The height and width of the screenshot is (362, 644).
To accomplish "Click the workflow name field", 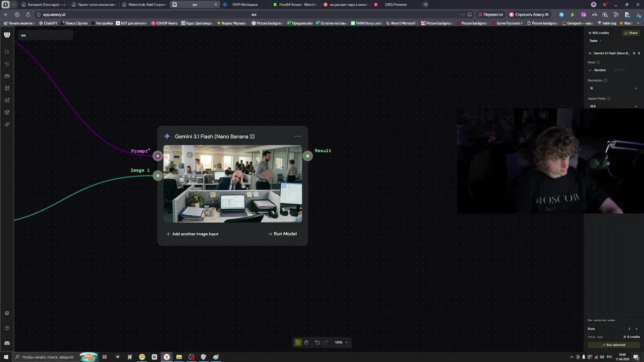I will click(x=45, y=35).
